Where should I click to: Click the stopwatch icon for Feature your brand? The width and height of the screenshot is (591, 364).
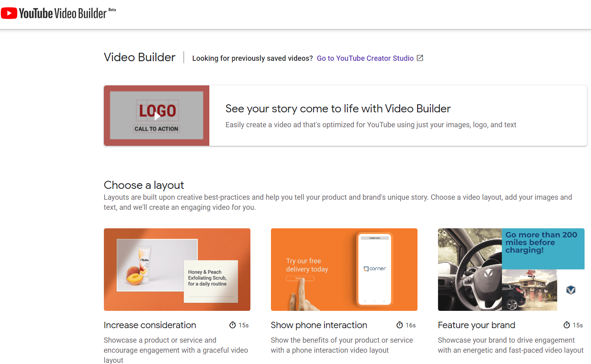[x=567, y=325]
